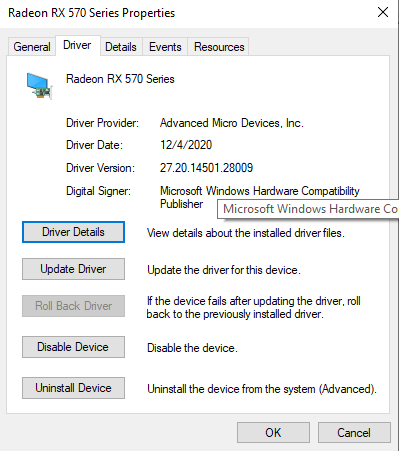Click 'Uninstall the device from the system' text
This screenshot has width=399, height=451.
(262, 389)
